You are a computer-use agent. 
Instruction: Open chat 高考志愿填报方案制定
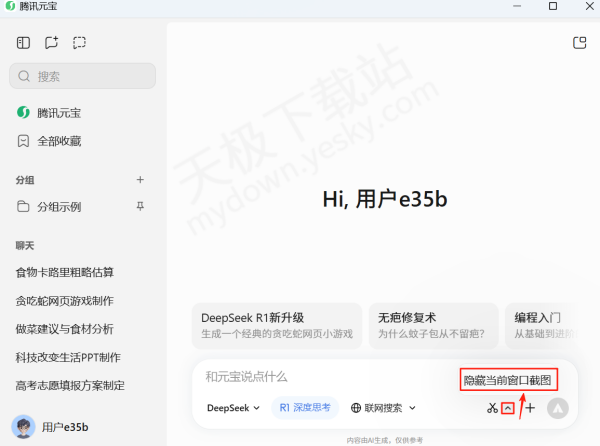pyautogui.click(x=70, y=386)
